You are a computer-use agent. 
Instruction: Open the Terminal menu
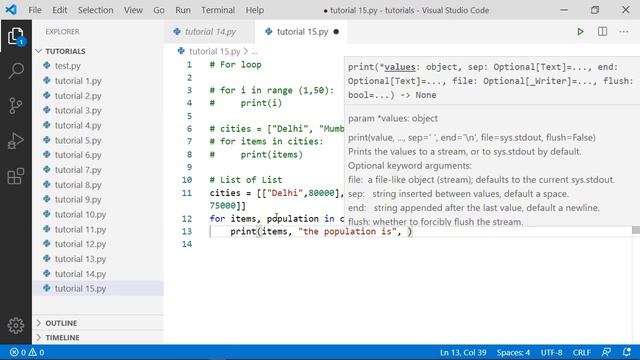pos(218,10)
